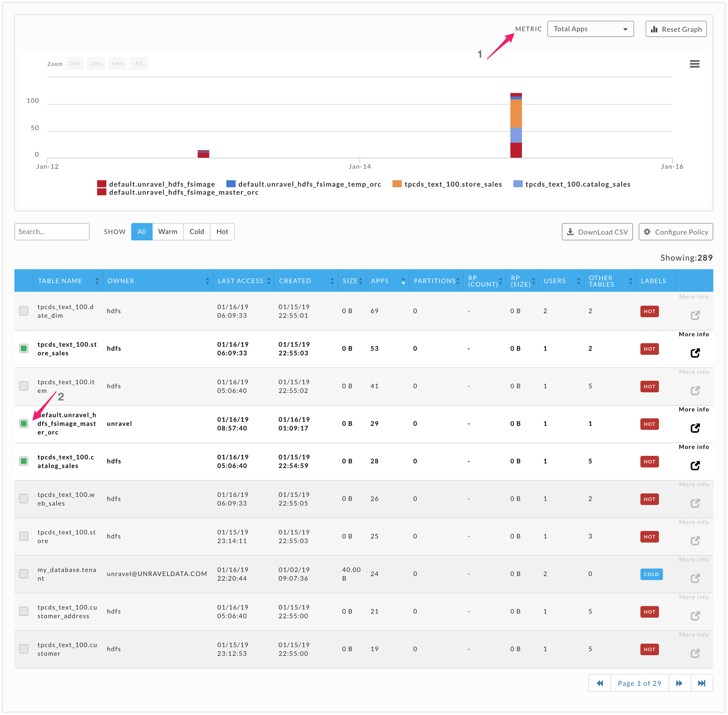
Task: Sort by Last Access column arrows
Action: [269, 281]
